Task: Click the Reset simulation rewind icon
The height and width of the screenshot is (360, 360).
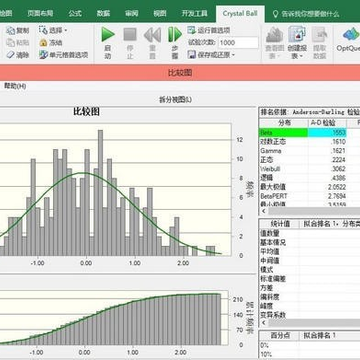Action: pos(152,35)
